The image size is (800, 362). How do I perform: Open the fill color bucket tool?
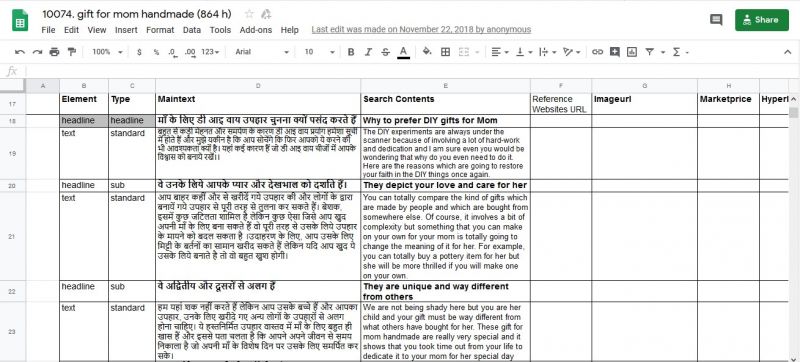click(x=427, y=51)
